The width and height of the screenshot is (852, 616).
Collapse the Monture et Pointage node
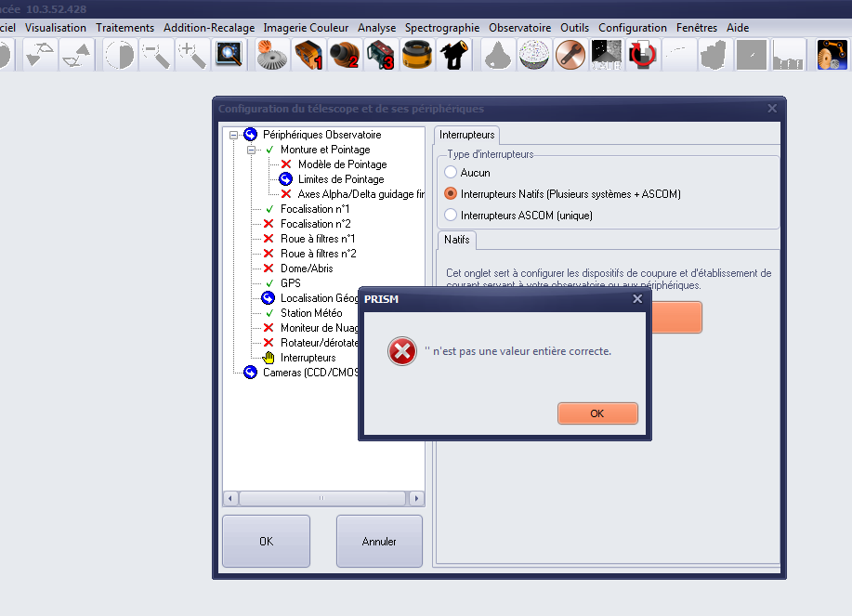pyautogui.click(x=251, y=150)
